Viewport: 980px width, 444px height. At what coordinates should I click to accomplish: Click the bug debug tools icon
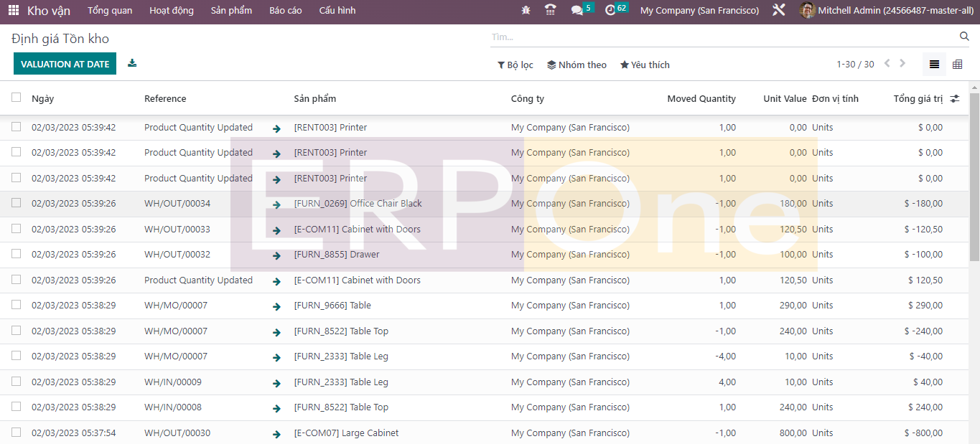[x=526, y=11]
